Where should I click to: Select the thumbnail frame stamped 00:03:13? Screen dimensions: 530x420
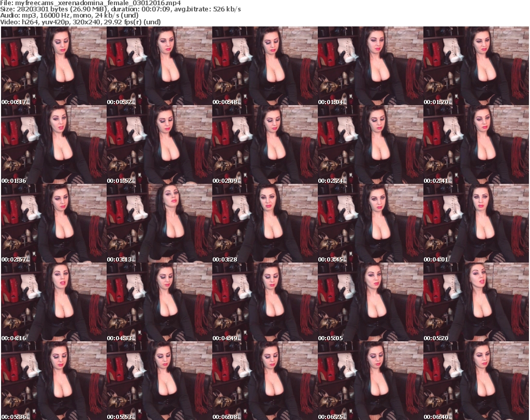[x=159, y=224]
